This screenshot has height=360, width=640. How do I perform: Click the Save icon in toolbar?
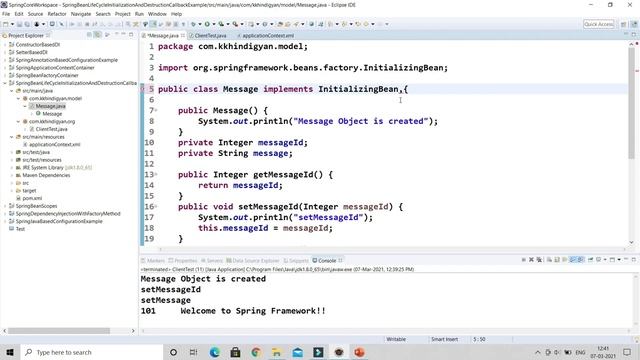pyautogui.click(x=20, y=24)
